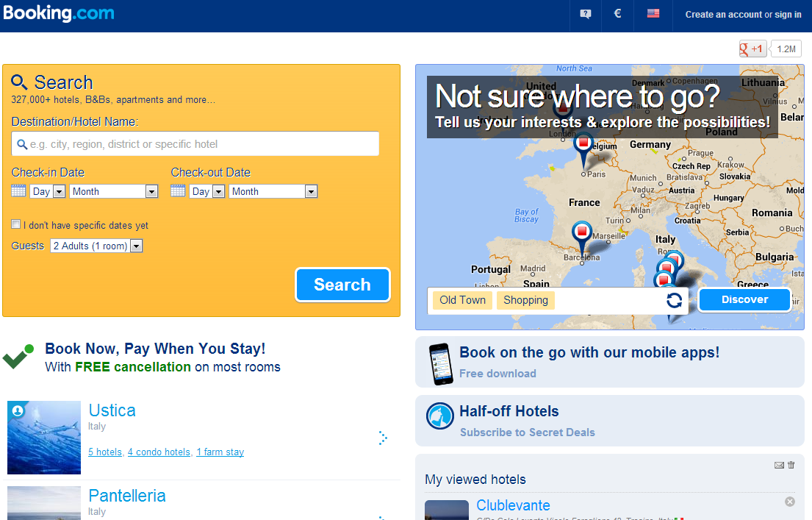The image size is (812, 520).
Task: Click the Google +1 button
Action: (x=752, y=49)
